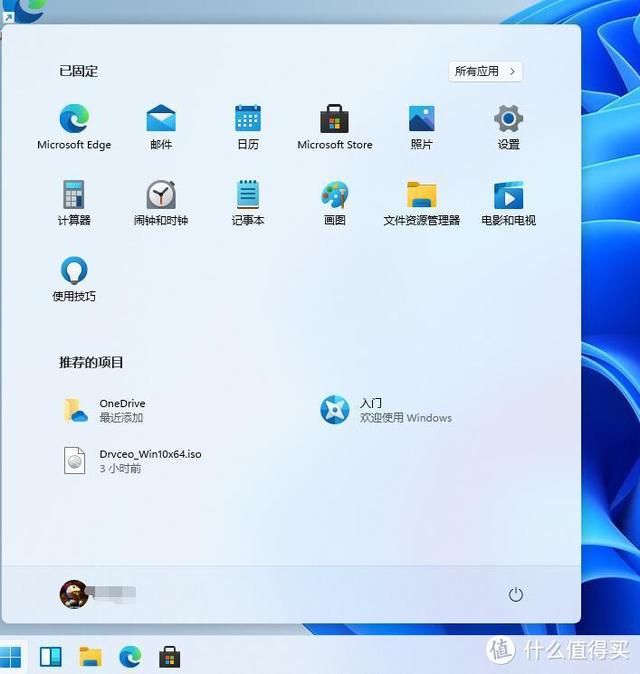640x674 pixels.
Task: Open Microsoft Store pinned app
Action: pos(334,126)
